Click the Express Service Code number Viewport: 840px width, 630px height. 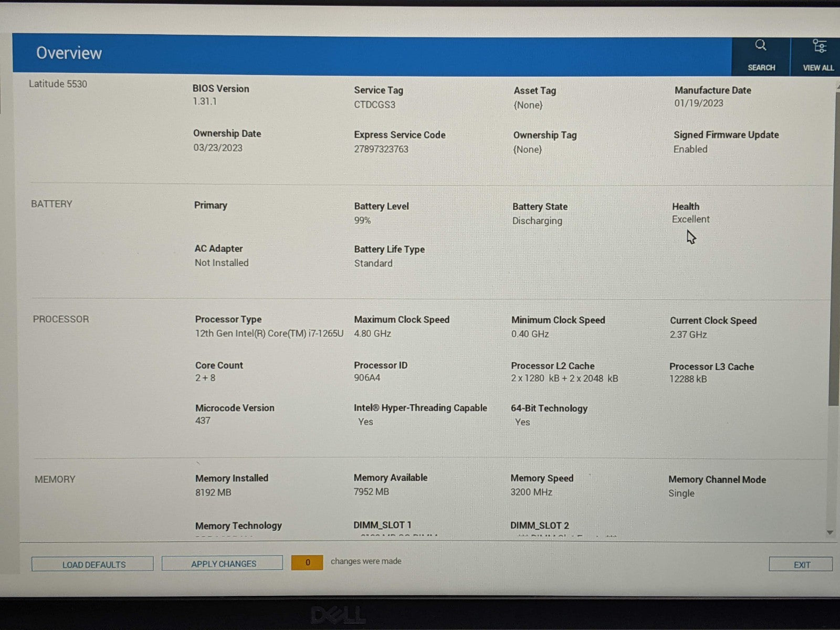(x=381, y=149)
